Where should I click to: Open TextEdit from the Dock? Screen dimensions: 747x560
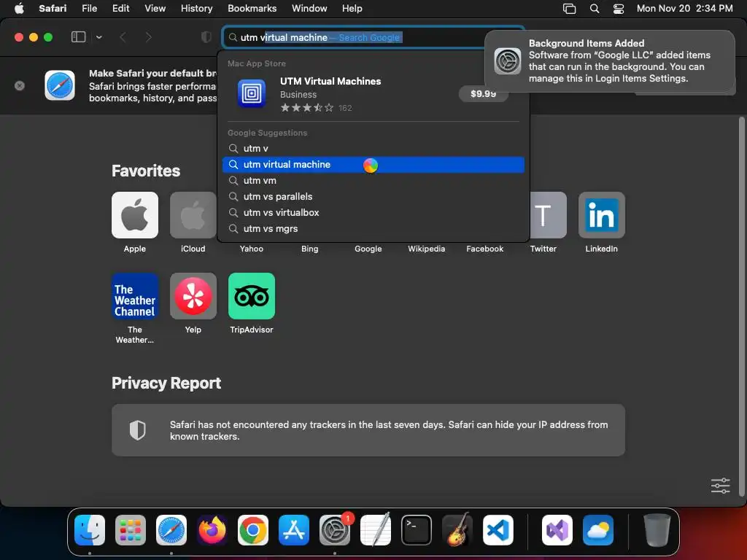pos(376,530)
